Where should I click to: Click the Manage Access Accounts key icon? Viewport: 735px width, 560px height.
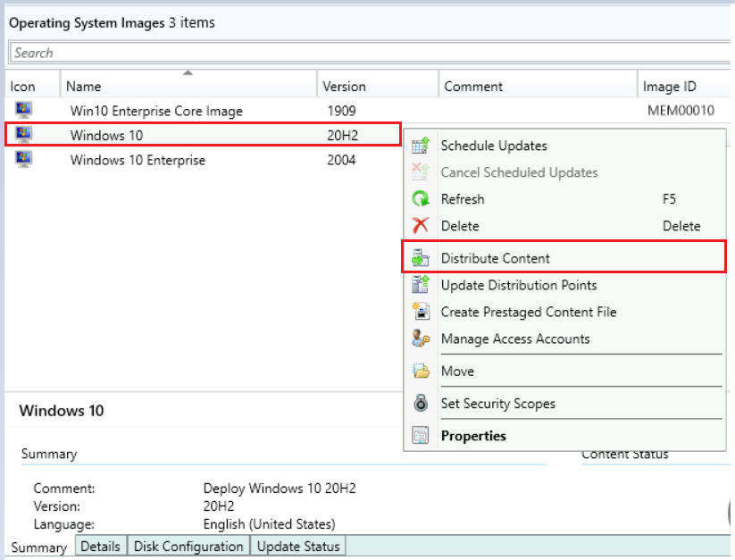click(x=421, y=338)
